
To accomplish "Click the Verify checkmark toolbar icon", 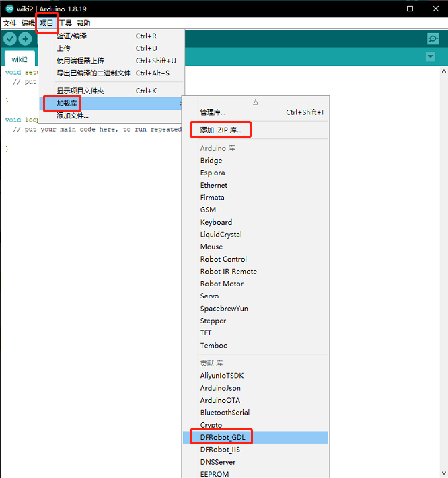I will (x=10, y=39).
